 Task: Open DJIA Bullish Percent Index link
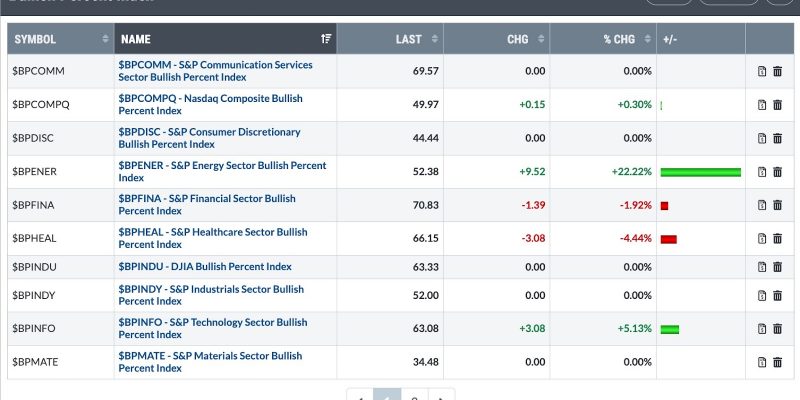click(205, 267)
